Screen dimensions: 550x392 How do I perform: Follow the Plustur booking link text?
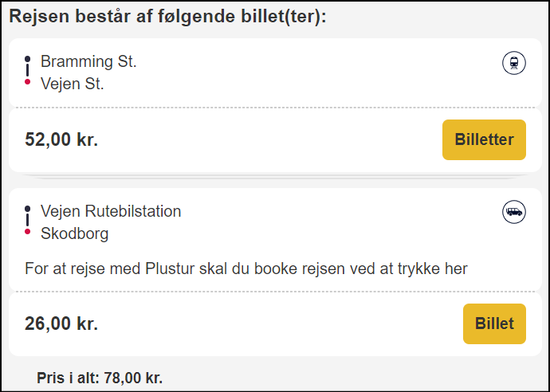tap(246, 269)
